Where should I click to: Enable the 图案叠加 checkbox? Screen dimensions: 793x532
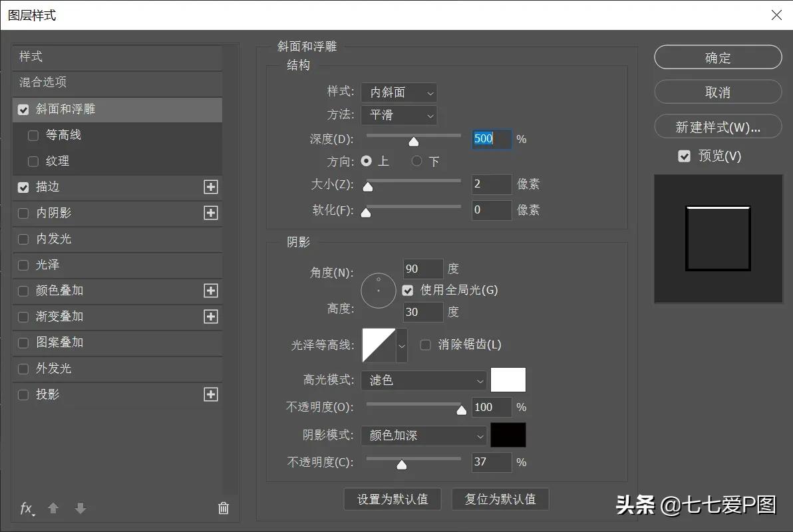[23, 343]
